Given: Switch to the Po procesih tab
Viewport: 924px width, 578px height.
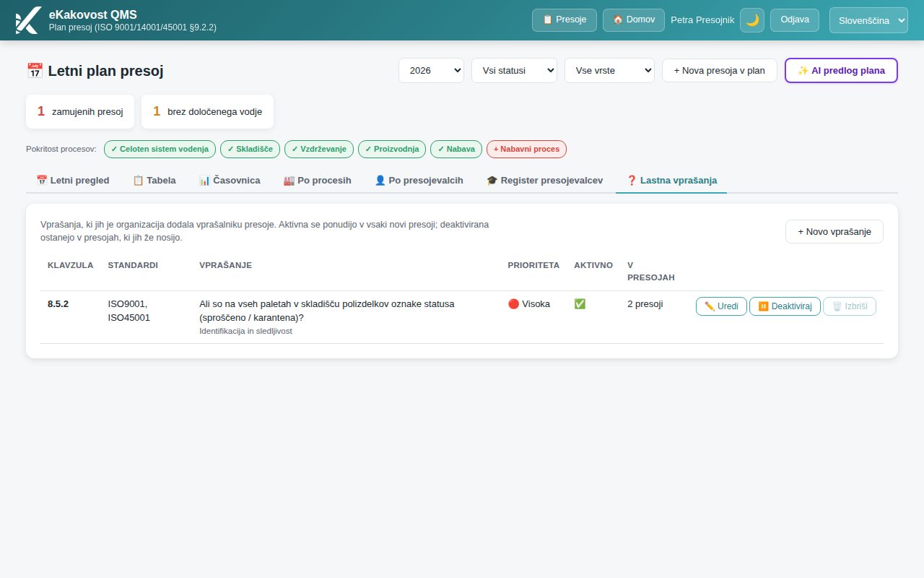Looking at the screenshot, I should (x=318, y=181).
